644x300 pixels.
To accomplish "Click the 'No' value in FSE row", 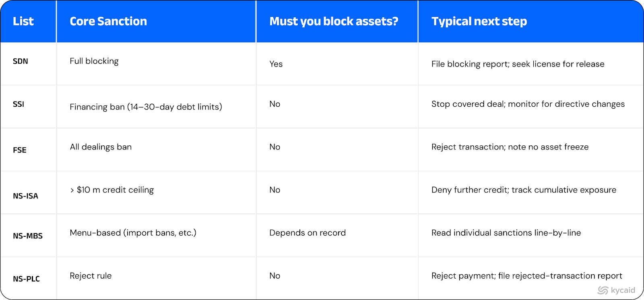I will coord(275,147).
